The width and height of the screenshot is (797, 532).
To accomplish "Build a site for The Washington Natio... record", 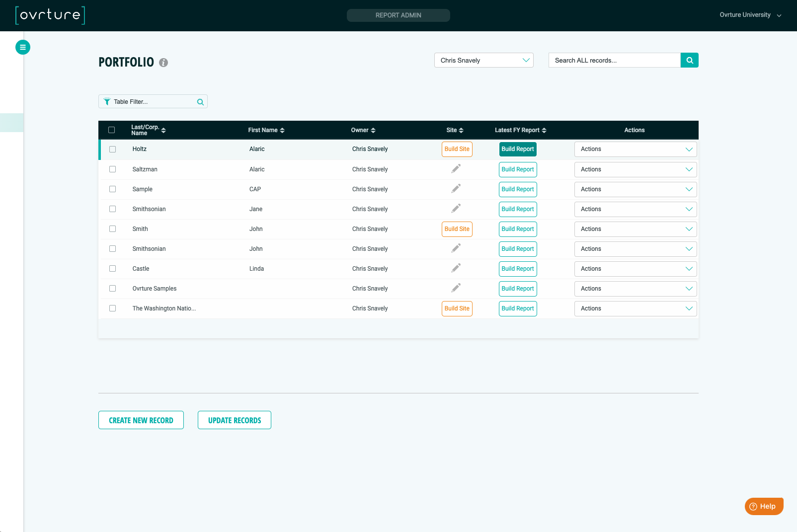I will click(457, 308).
